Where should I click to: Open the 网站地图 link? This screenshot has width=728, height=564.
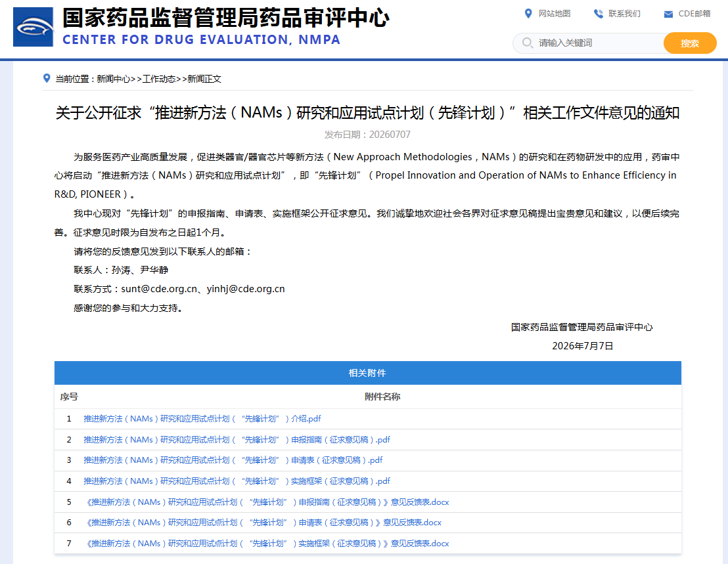(555, 13)
